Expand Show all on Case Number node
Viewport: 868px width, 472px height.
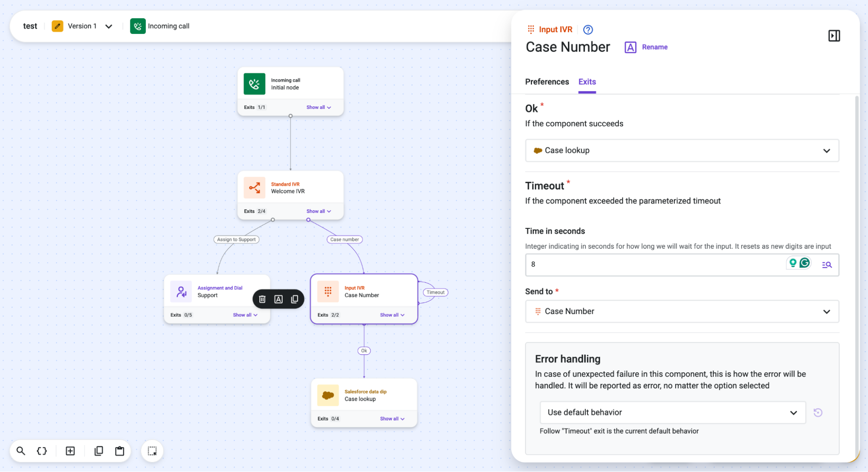coord(392,315)
